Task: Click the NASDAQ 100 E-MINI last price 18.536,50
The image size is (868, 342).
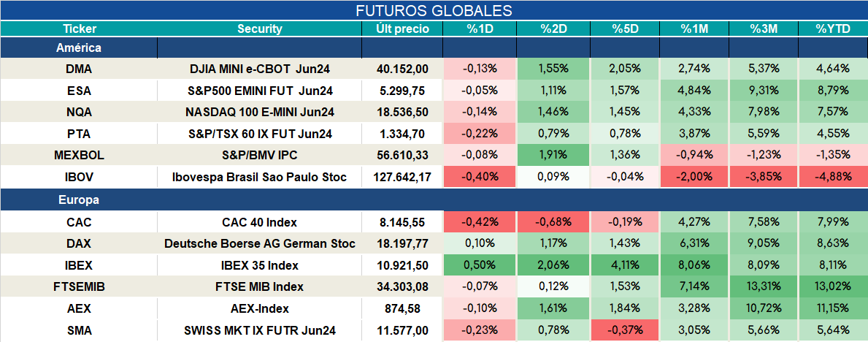Action: coord(402,112)
